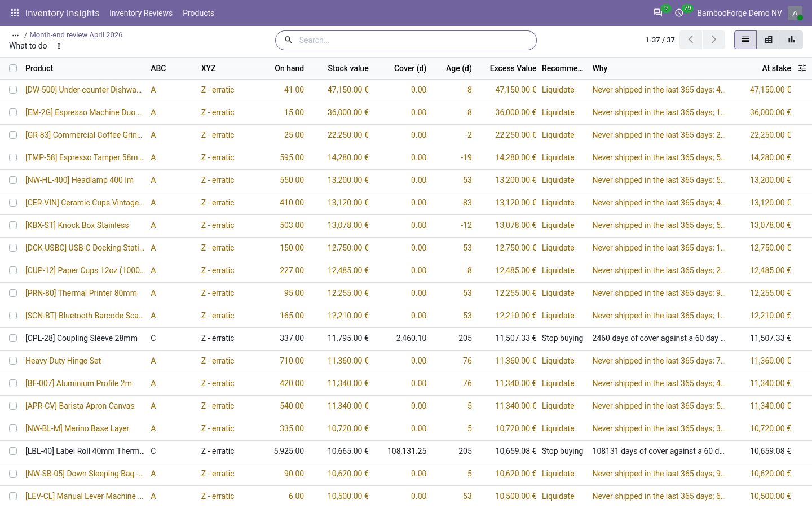Click the search magnifier icon
812x508 pixels.
pos(288,40)
